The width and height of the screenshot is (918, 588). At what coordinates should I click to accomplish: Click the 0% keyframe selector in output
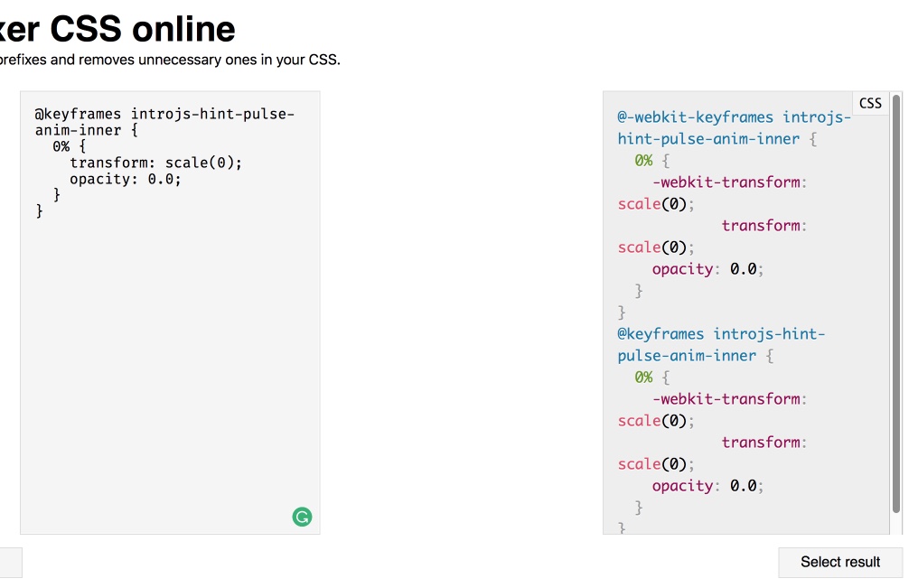641,160
